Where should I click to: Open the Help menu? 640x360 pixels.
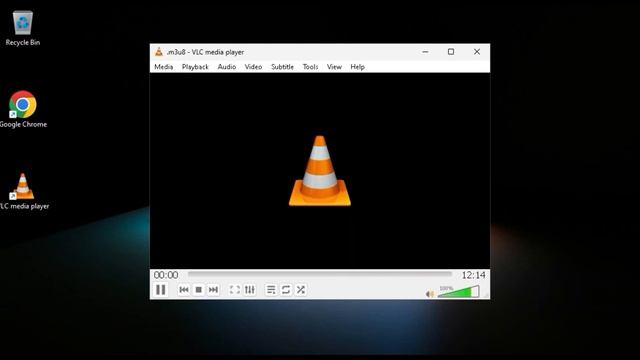click(x=358, y=67)
